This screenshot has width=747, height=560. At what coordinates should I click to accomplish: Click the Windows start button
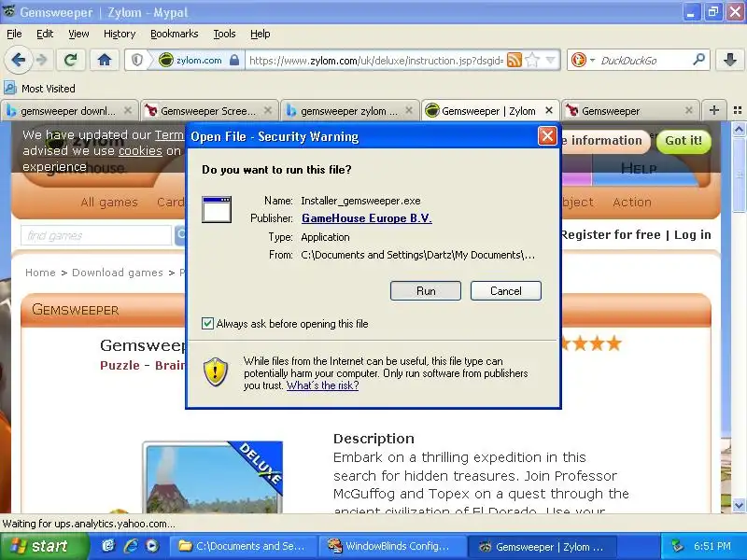tap(45, 546)
